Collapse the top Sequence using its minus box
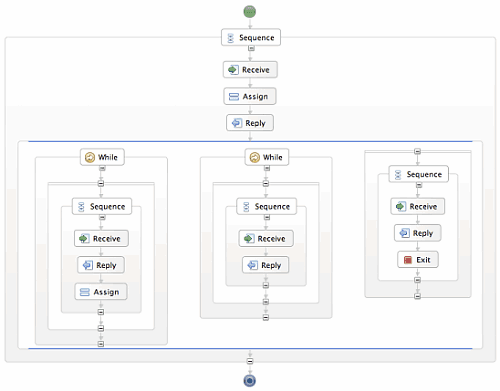Screen dimensions: 500x391 [x=251, y=48]
